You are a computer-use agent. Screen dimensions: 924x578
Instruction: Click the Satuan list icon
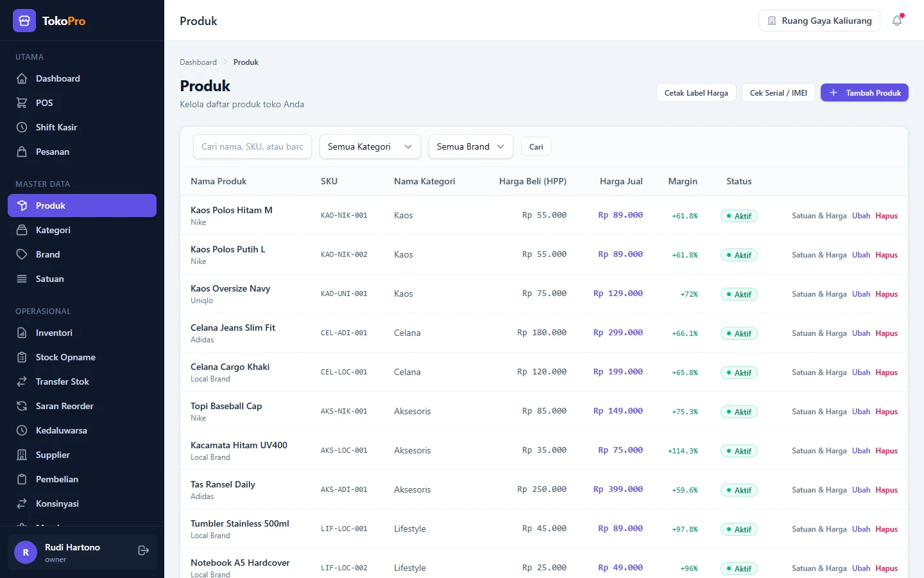pyautogui.click(x=22, y=279)
